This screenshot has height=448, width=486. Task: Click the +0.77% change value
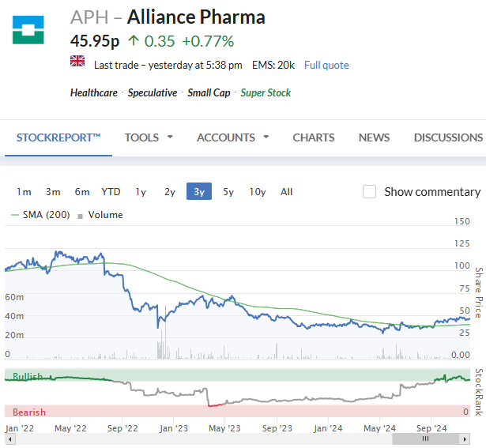(x=208, y=41)
